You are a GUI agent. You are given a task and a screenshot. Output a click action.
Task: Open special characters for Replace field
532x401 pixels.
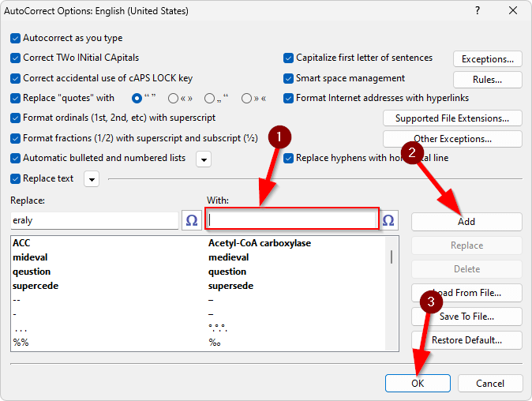192,220
